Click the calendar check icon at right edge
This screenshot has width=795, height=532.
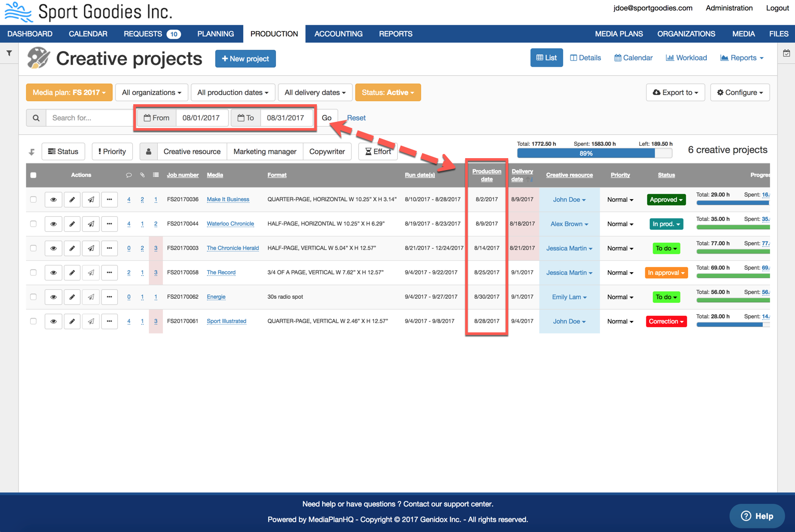[786, 53]
